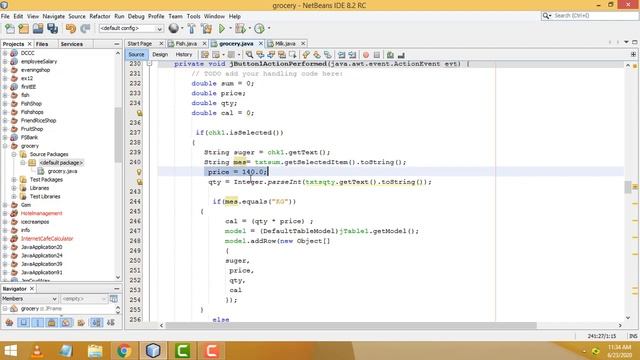The image size is (640, 360).
Task: Click the Stop Macro Recording icon
Action: tap(377, 55)
